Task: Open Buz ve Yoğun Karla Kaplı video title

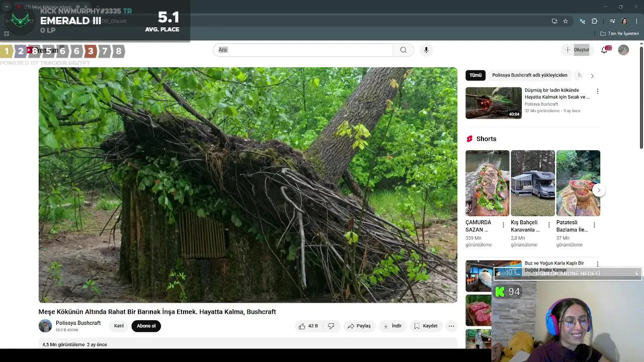Action: 554,266
